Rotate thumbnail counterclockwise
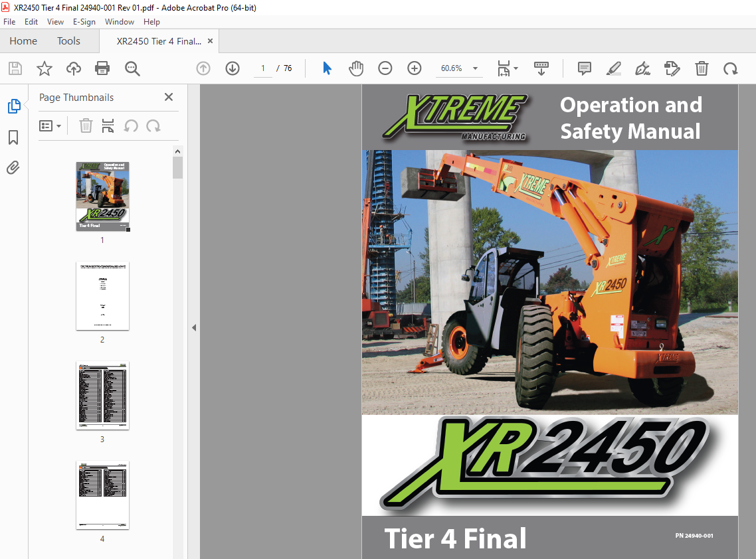Viewport: 756px width, 559px height. pos(131,125)
